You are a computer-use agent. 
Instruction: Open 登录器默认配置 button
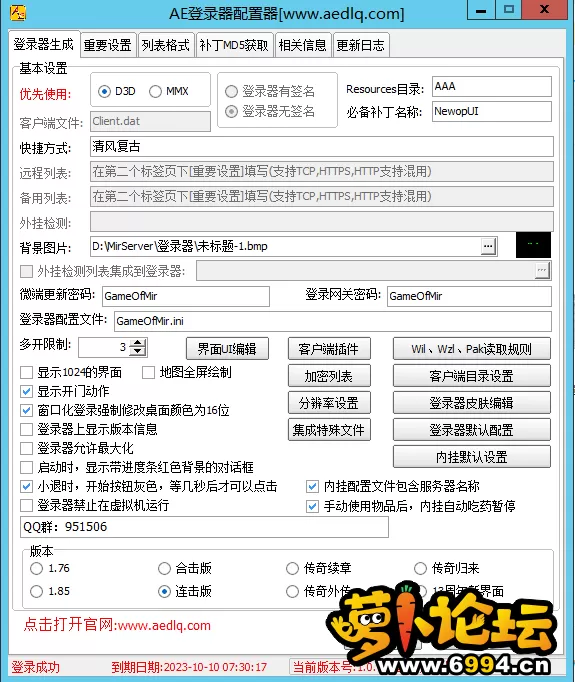472,430
